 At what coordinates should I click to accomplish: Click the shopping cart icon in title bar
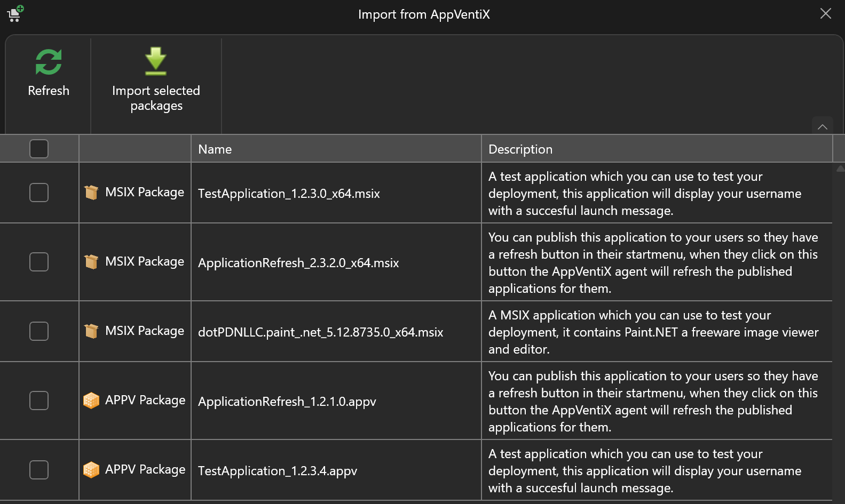click(15, 14)
